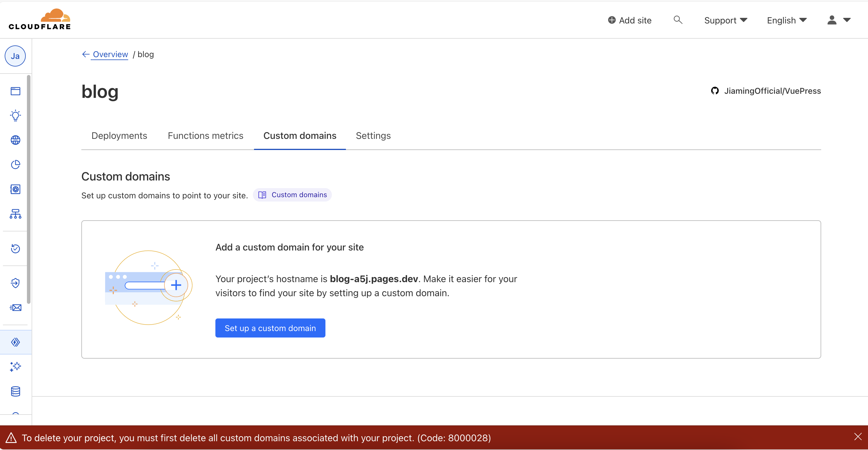Switch to the Settings tab
Viewport: 868px width, 450px height.
coord(373,136)
